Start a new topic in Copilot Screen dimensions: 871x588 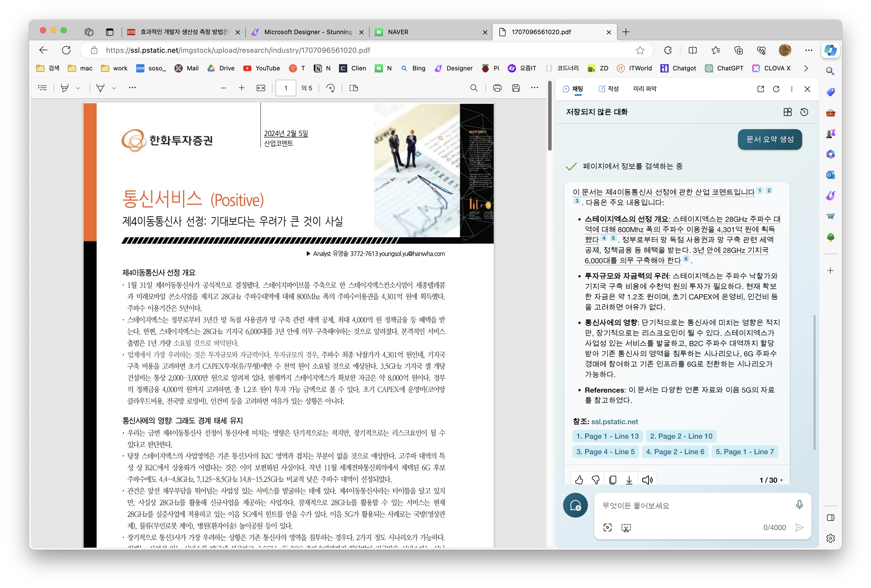point(575,505)
